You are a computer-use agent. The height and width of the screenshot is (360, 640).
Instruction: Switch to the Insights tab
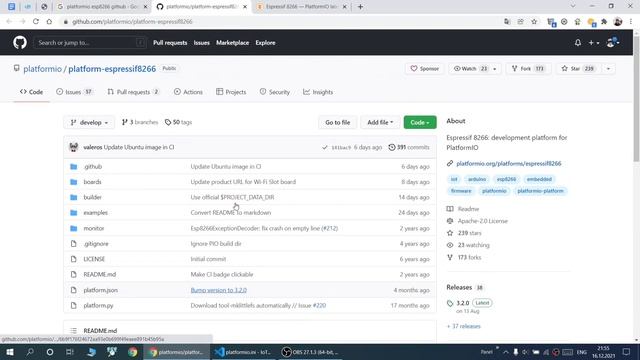pos(318,92)
